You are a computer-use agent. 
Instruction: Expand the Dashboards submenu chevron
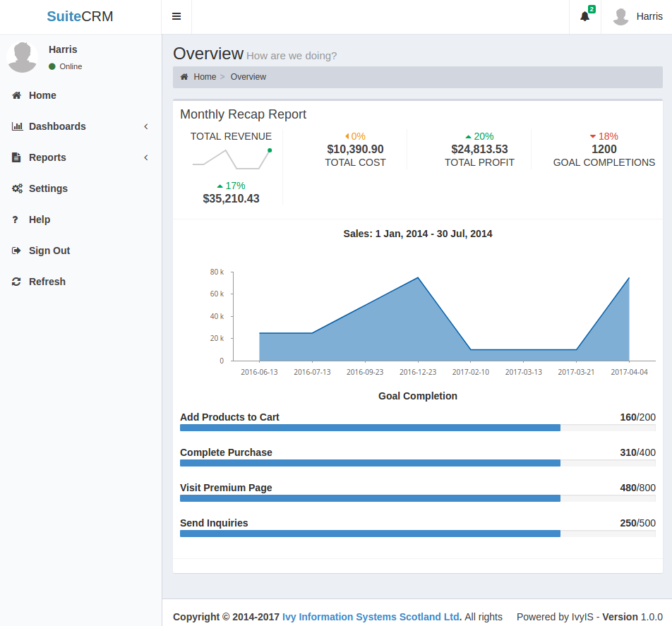[146, 126]
